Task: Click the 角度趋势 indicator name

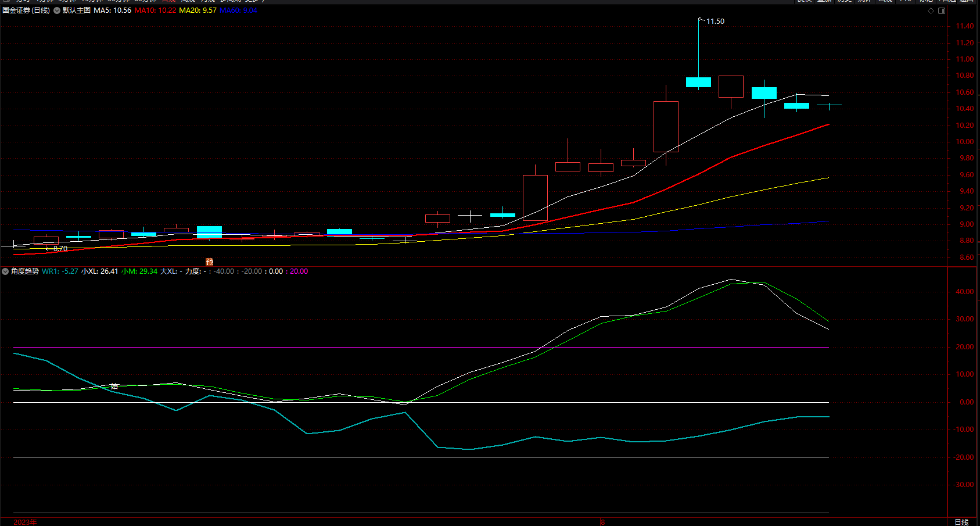Action: click(25, 271)
